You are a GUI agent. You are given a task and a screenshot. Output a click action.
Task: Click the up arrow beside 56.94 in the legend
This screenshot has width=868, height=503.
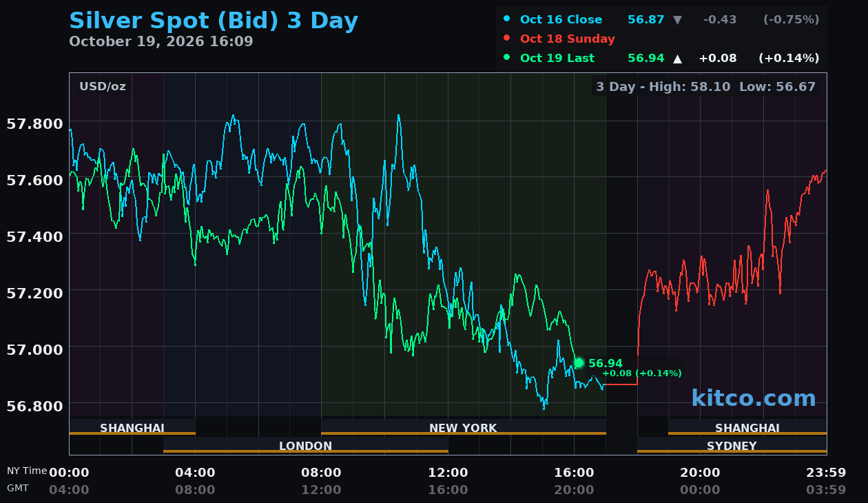[677, 59]
